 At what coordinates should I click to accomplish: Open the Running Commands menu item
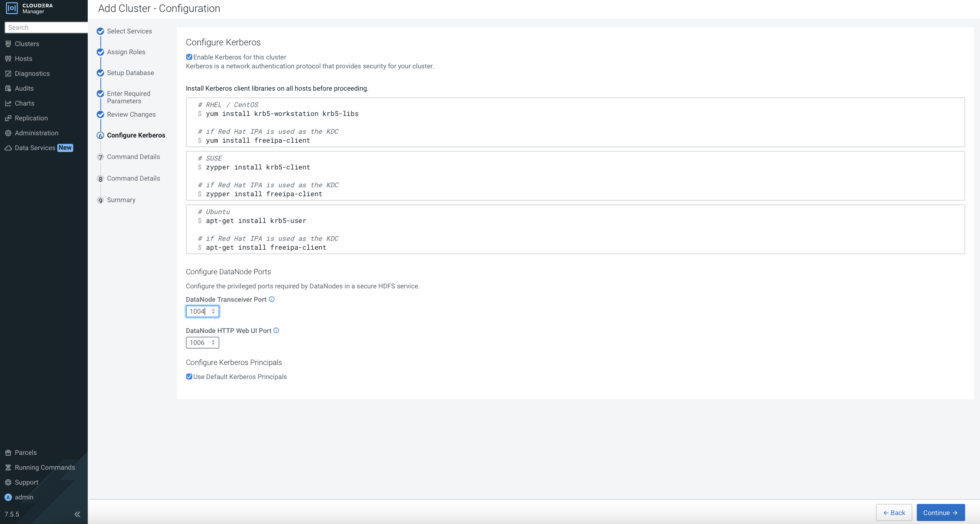pos(45,468)
